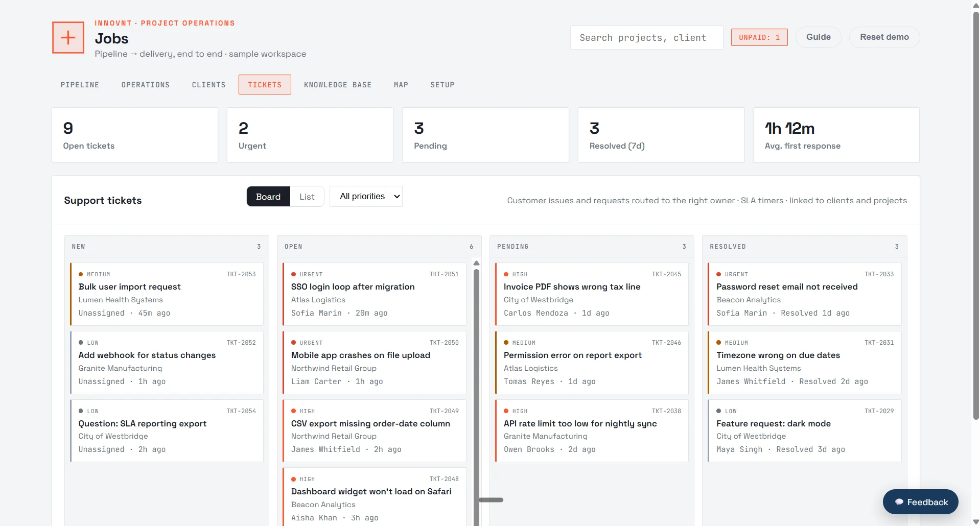Image resolution: width=980 pixels, height=526 pixels.
Task: Open ticket Timezone wrong on due dates
Action: [804, 363]
